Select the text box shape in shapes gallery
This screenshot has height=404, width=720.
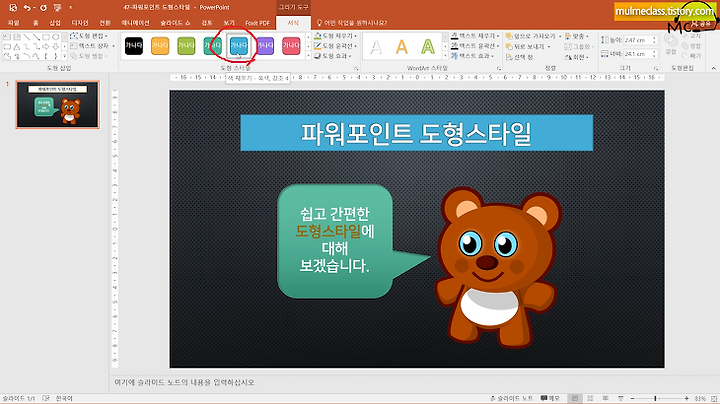(x=7, y=37)
